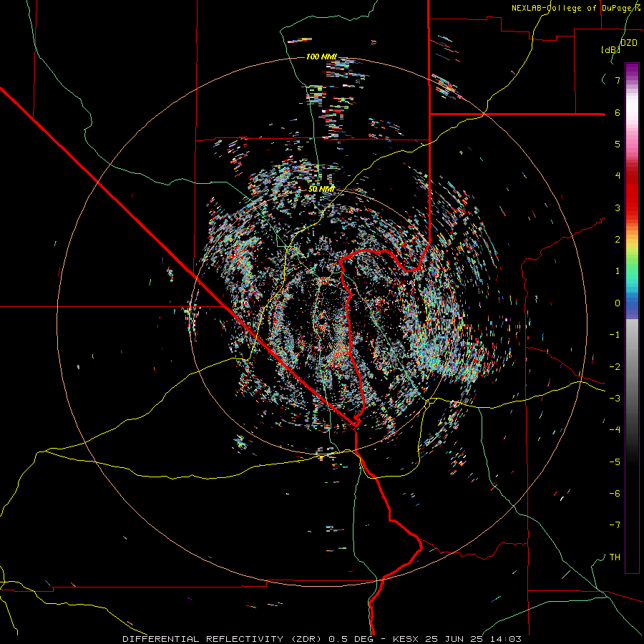Click the '0' value on the color scale
The height and width of the screenshot is (644, 644).
[x=618, y=303]
